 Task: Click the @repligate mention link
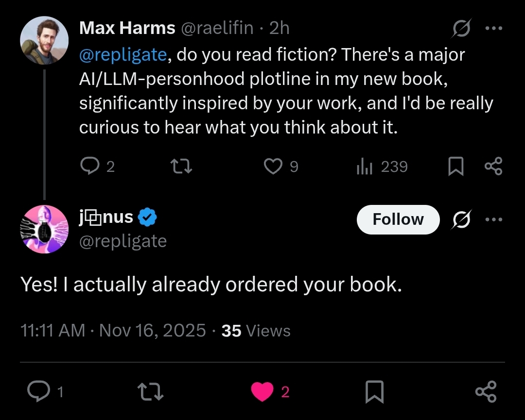pyautogui.click(x=123, y=55)
